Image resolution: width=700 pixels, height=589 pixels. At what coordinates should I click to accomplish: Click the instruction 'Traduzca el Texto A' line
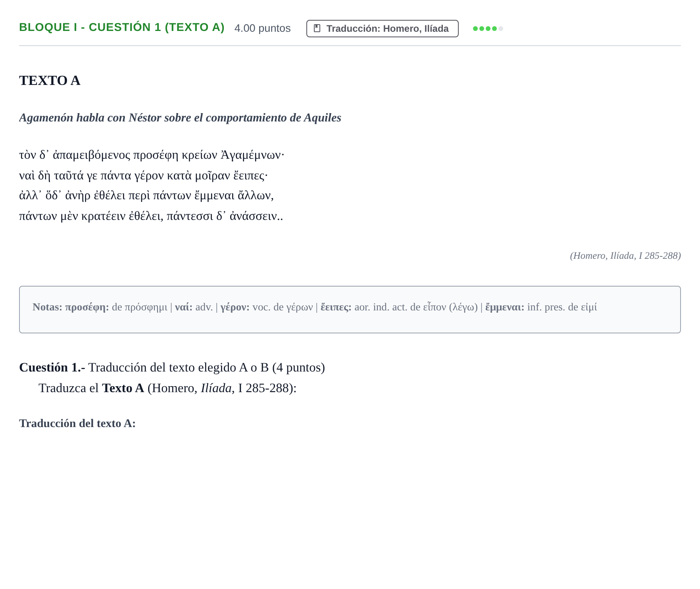tap(167, 388)
